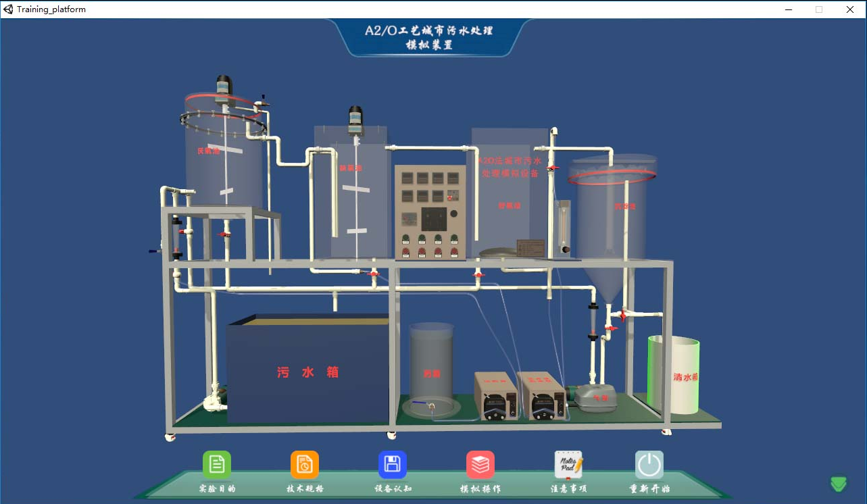Open the 实验目的 green document icon
The width and height of the screenshot is (867, 504).
[x=217, y=465]
